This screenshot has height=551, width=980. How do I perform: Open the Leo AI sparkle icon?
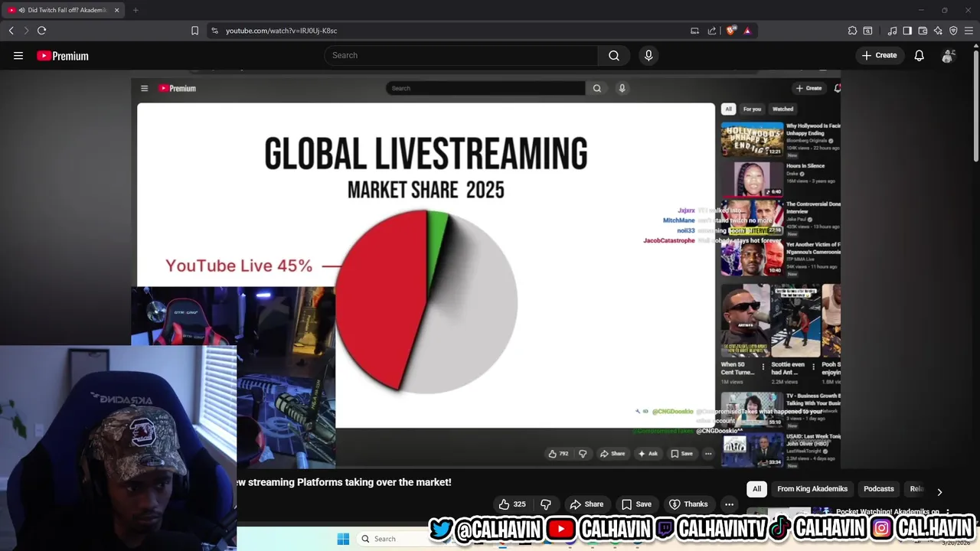point(938,31)
